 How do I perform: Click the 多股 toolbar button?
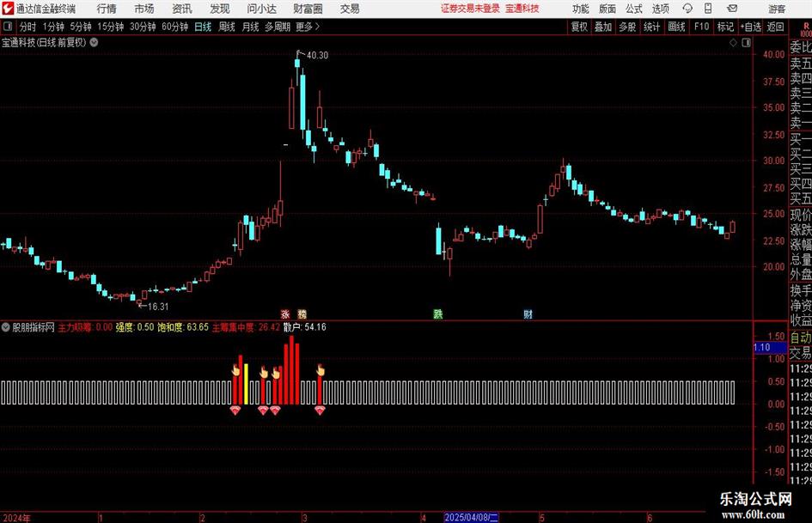pyautogui.click(x=627, y=27)
